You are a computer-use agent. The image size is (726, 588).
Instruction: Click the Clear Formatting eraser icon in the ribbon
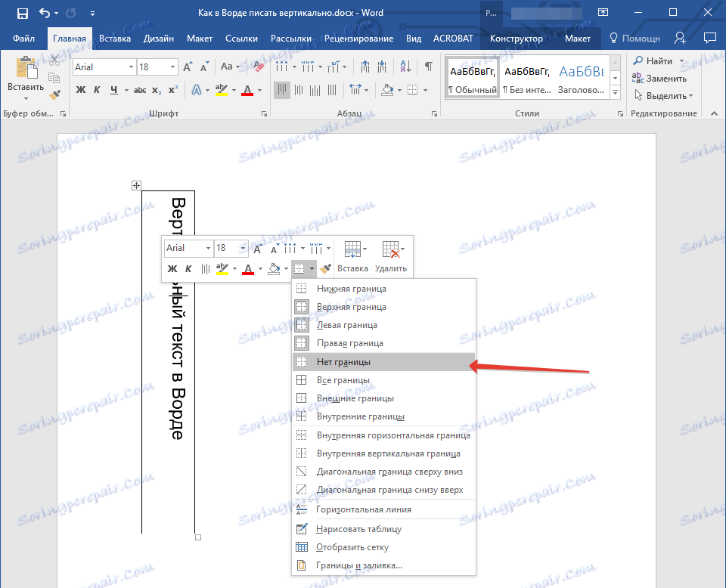click(x=259, y=67)
